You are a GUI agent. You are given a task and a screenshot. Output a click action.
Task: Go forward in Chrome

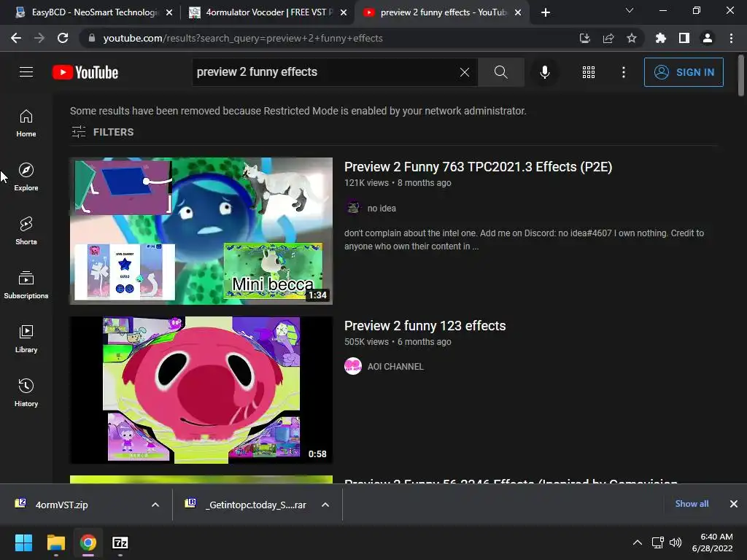point(39,38)
